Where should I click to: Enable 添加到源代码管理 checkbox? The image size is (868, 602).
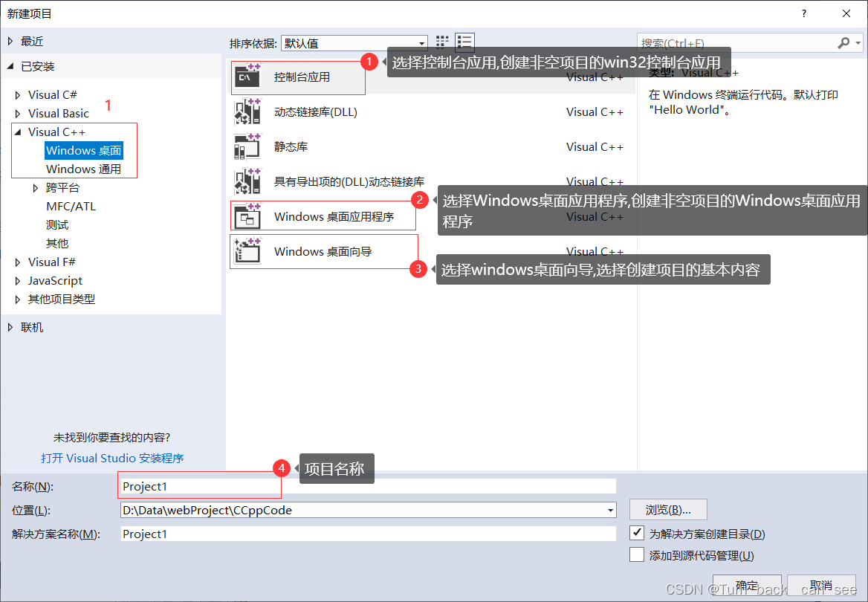coord(637,555)
